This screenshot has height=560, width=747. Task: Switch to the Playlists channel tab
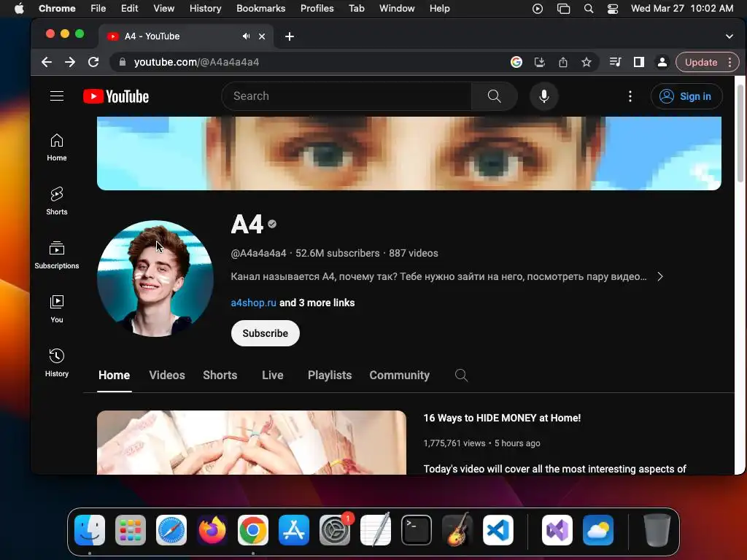330,376
